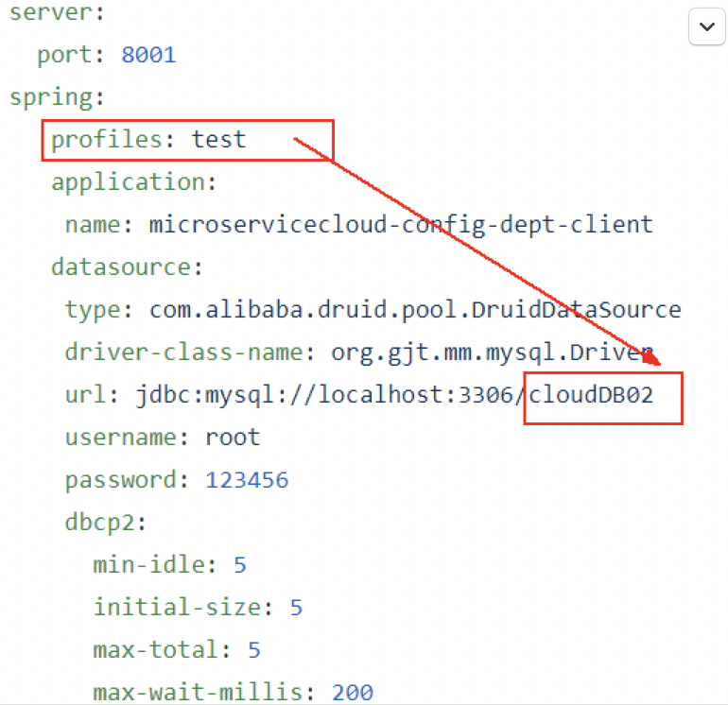Click the jdbc:mysql://localhost:3306 url text

tap(324, 395)
